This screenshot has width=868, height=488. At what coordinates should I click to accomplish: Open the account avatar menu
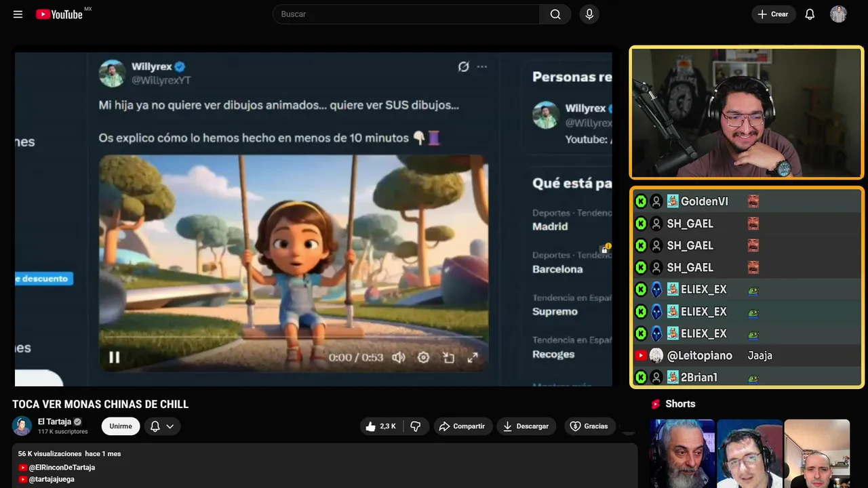[x=838, y=14]
